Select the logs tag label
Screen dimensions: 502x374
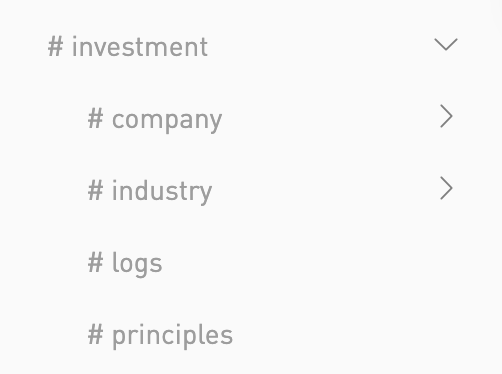pyautogui.click(x=137, y=263)
